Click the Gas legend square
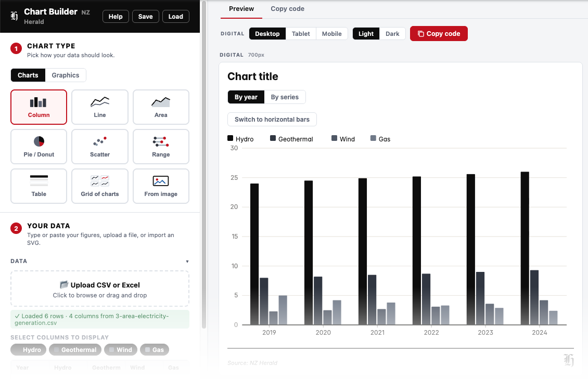 [373, 138]
